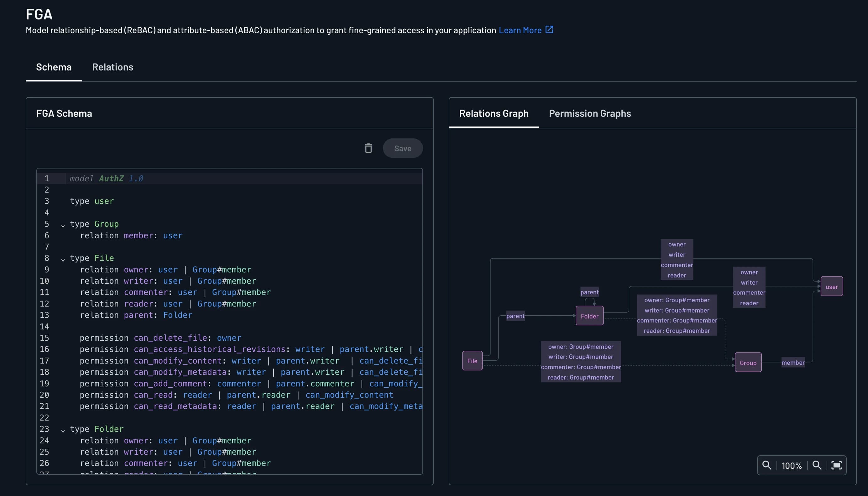Click 'relation parent: Folder' line

pos(136,315)
